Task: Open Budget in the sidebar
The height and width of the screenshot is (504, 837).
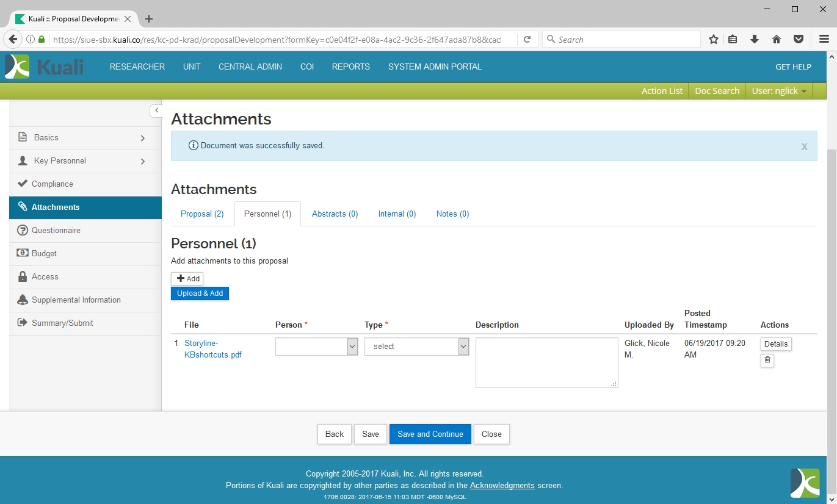Action: pyautogui.click(x=44, y=254)
